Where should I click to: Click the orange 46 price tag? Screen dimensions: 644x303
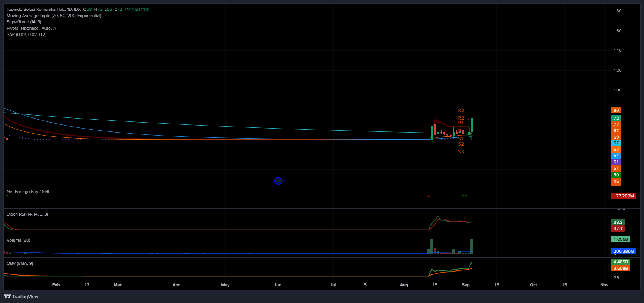point(616,181)
